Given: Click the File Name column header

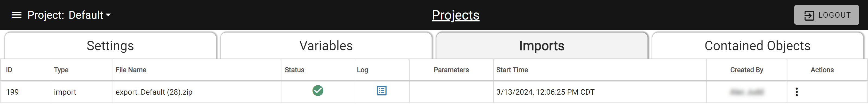Looking at the screenshot, I should [131, 70].
